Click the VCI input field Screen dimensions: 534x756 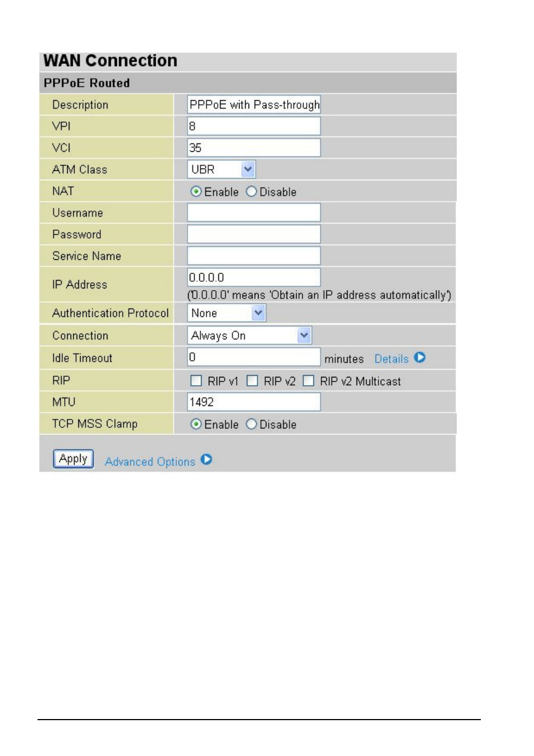(254, 148)
